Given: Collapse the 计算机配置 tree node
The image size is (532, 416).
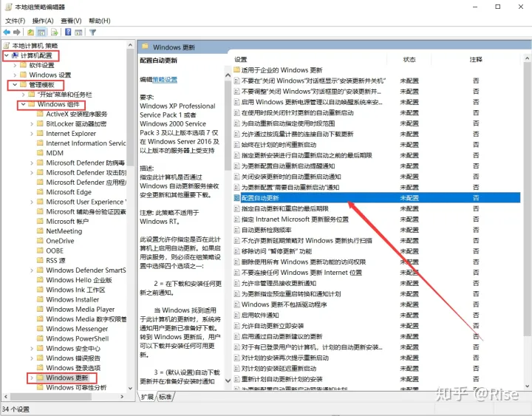Looking at the screenshot, I should 7,55.
